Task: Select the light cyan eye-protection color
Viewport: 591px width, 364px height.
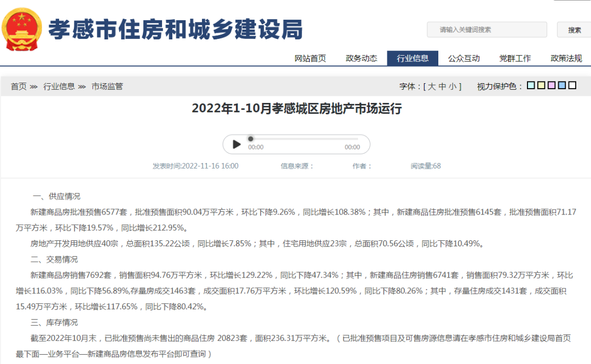Action: pyautogui.click(x=531, y=85)
